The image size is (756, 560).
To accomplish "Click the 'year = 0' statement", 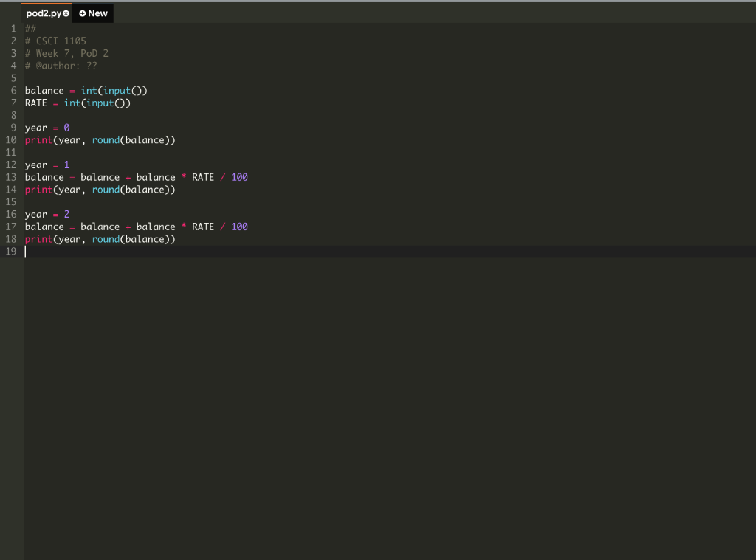I will 47,128.
